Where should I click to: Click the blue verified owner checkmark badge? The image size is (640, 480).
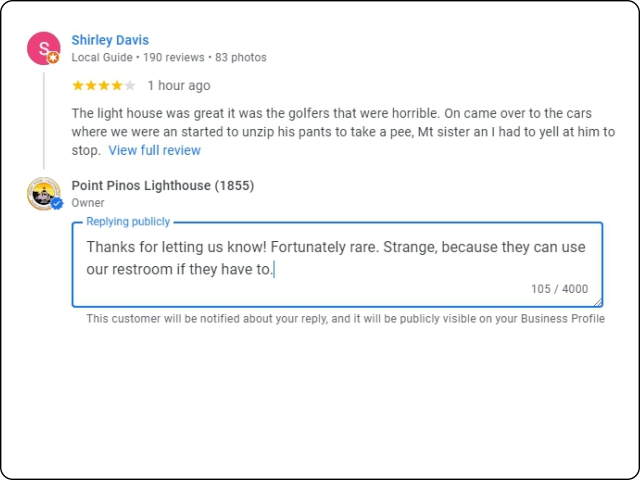pos(57,204)
